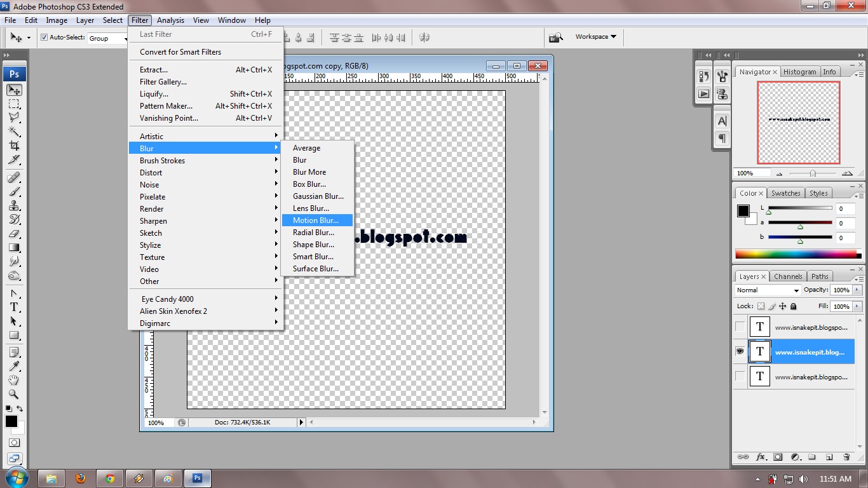Open Adobe Bridge from options bar

coord(556,37)
